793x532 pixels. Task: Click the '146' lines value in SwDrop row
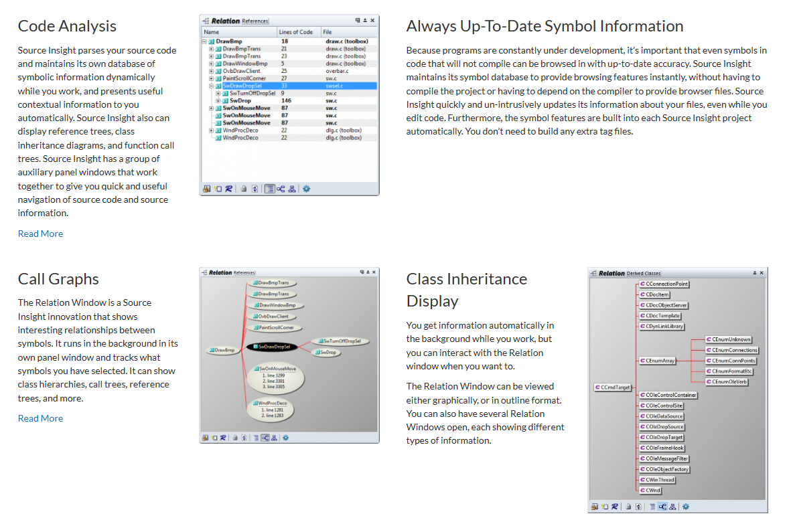coord(286,101)
